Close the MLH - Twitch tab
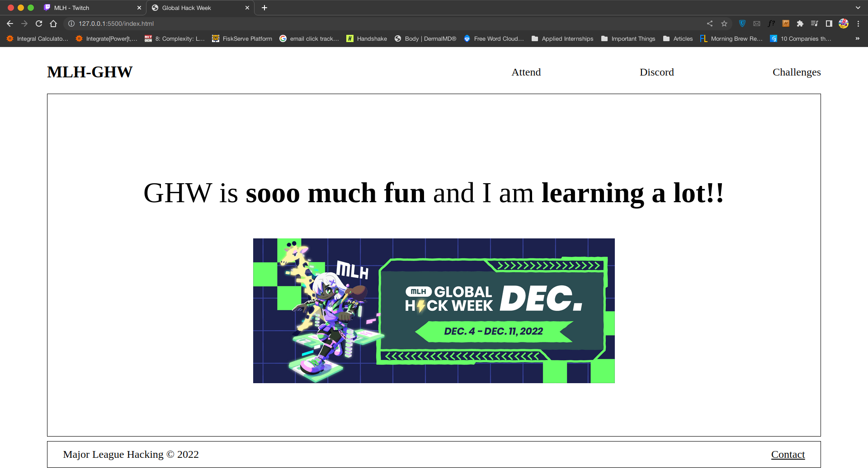The width and height of the screenshot is (868, 475). pyautogui.click(x=139, y=8)
